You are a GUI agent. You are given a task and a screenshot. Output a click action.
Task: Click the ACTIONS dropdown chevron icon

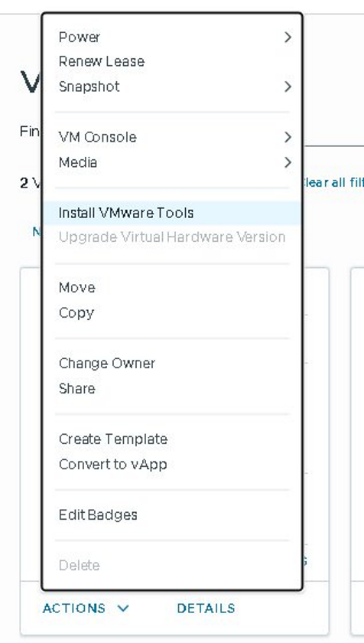pyautogui.click(x=123, y=608)
